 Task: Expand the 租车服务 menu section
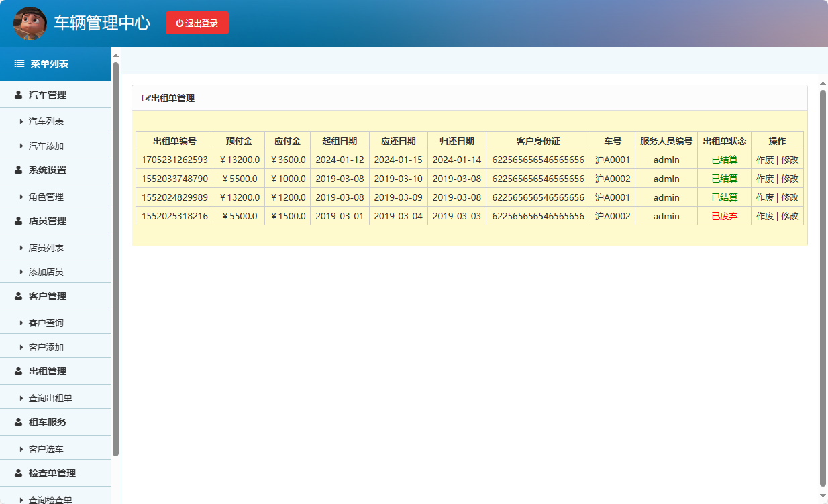coord(48,422)
